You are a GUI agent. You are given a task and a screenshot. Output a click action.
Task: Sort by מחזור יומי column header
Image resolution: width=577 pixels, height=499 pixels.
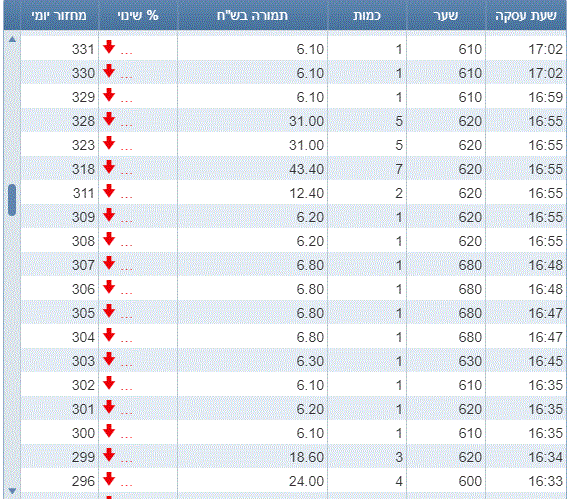(59, 15)
